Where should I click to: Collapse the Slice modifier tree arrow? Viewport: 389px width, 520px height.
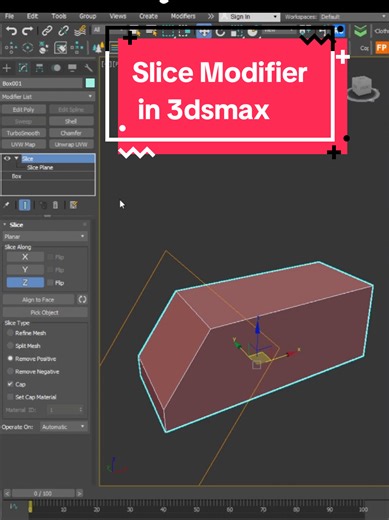click(16, 158)
